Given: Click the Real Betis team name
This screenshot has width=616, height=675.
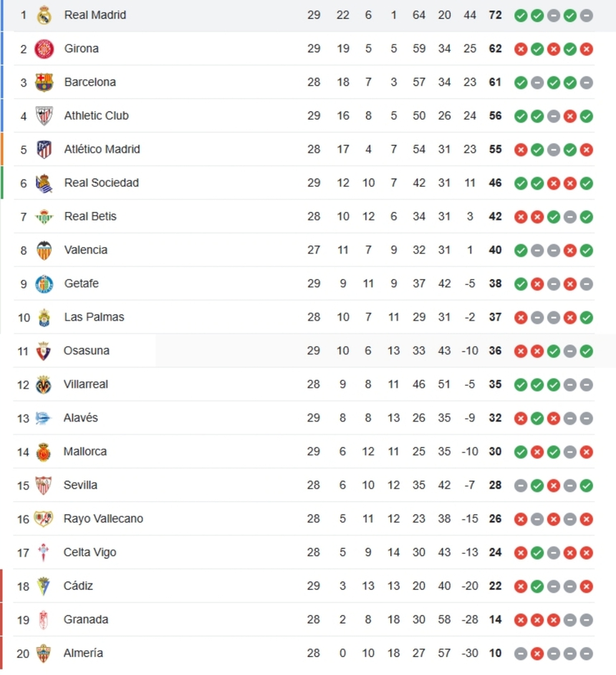Looking at the screenshot, I should pyautogui.click(x=90, y=216).
